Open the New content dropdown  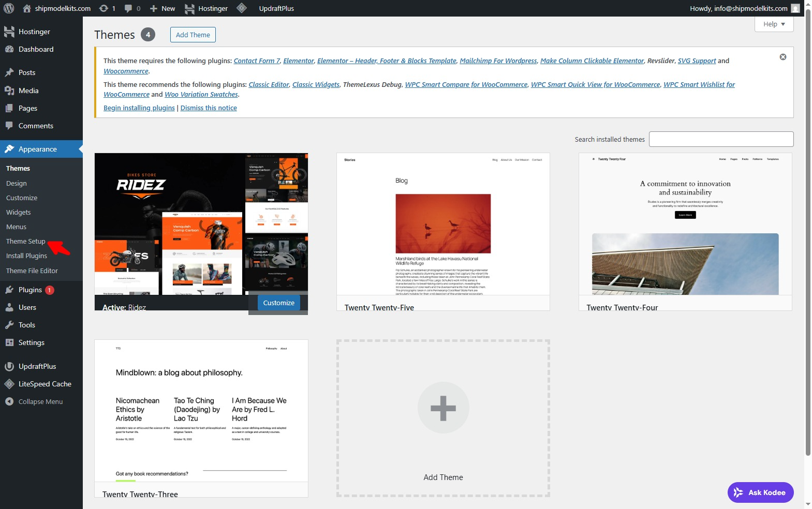click(163, 8)
